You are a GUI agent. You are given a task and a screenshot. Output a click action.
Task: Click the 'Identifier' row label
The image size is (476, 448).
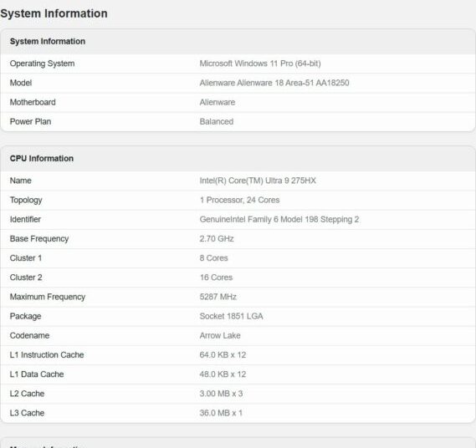pyautogui.click(x=25, y=219)
